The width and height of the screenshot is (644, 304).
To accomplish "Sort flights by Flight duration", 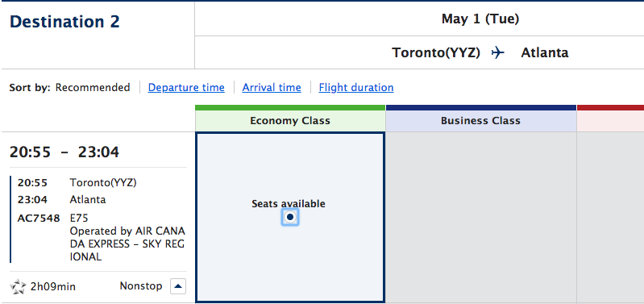I will pos(356,88).
